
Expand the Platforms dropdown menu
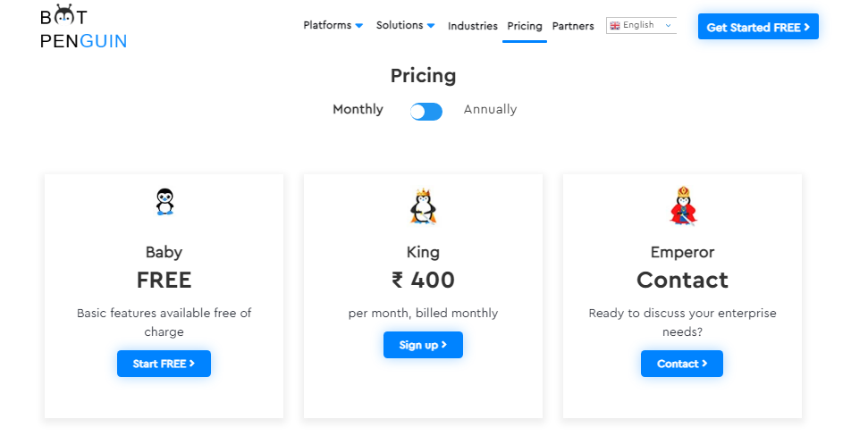click(333, 26)
